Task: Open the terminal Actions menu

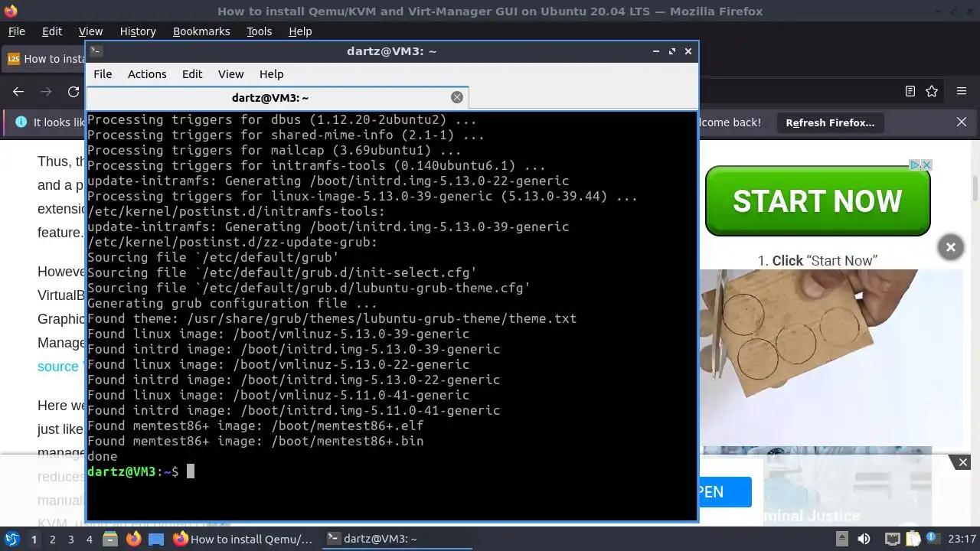Action: (147, 74)
